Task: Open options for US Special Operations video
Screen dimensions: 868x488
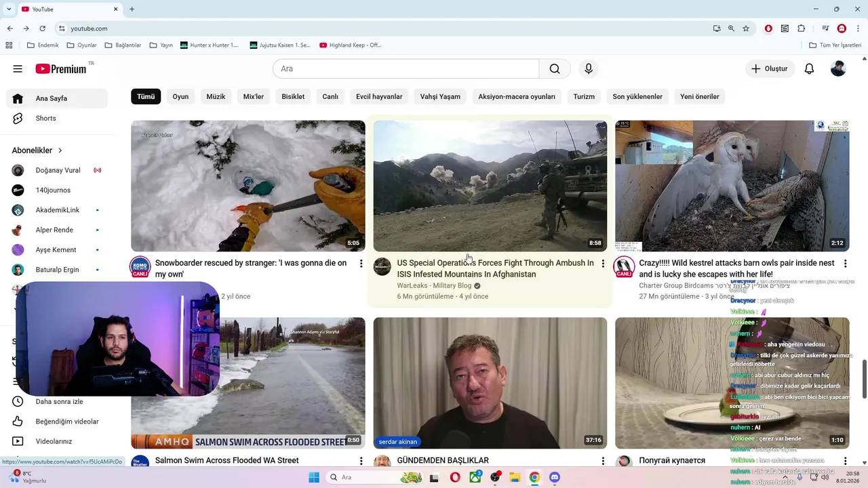Action: [603, 264]
